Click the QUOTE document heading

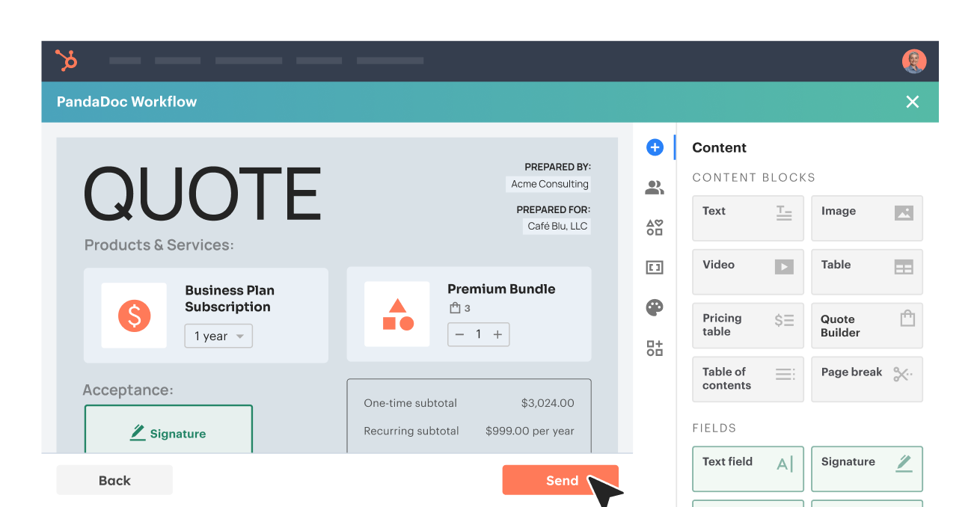(x=202, y=194)
